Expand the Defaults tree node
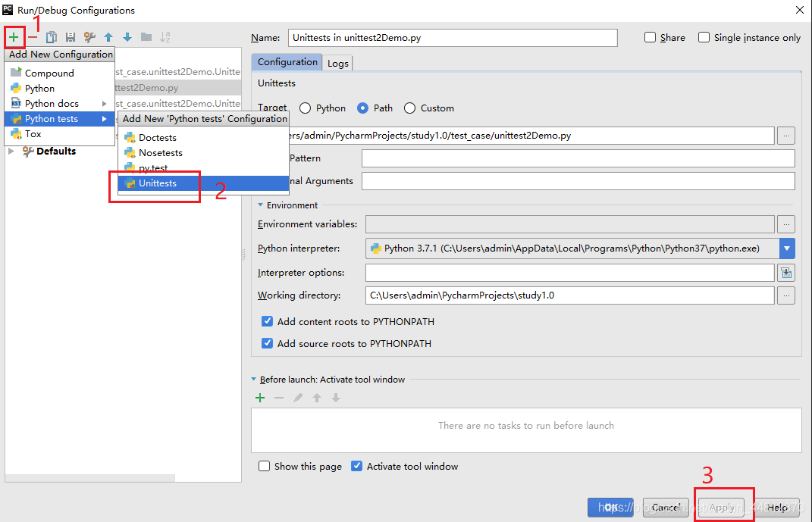 coord(11,151)
